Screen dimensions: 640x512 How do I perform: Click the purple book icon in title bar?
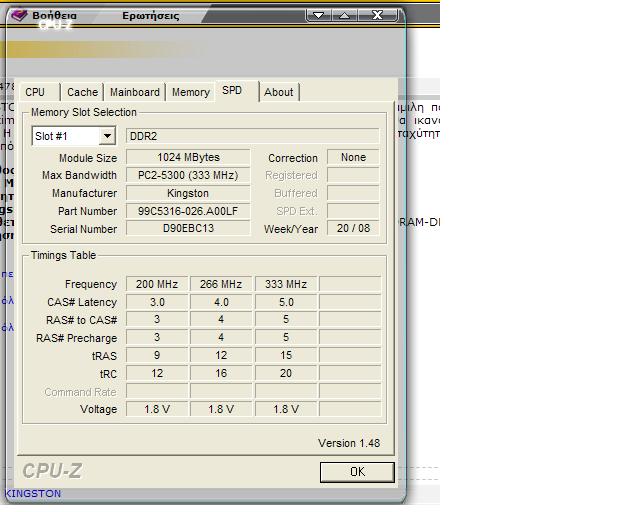pos(19,16)
